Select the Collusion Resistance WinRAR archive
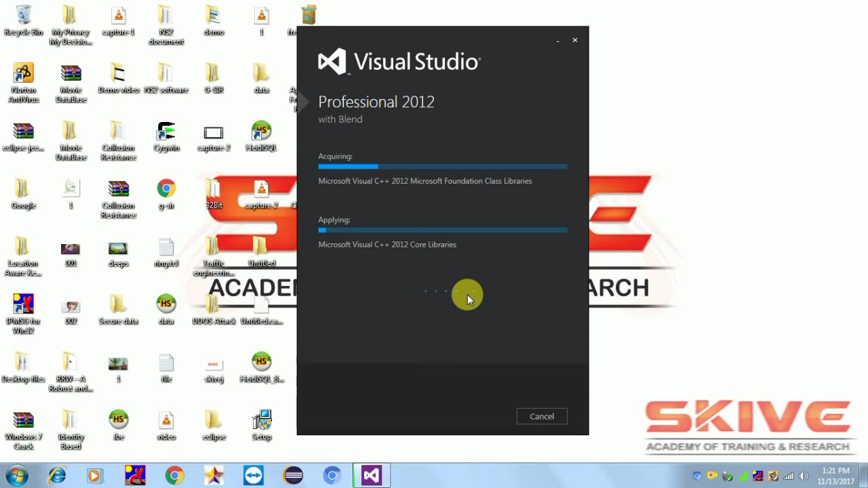The height and width of the screenshot is (488, 868). tap(119, 199)
